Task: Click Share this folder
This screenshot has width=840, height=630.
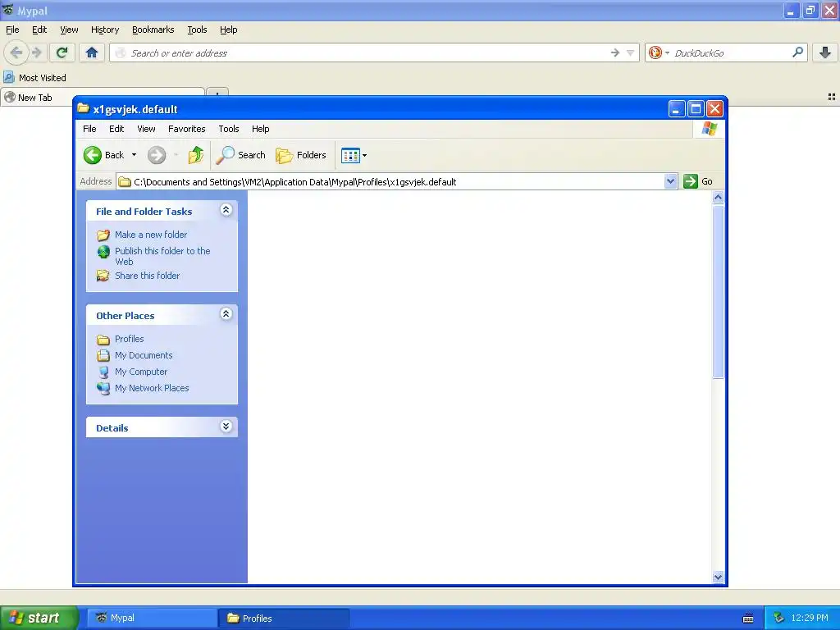Action: 148,276
